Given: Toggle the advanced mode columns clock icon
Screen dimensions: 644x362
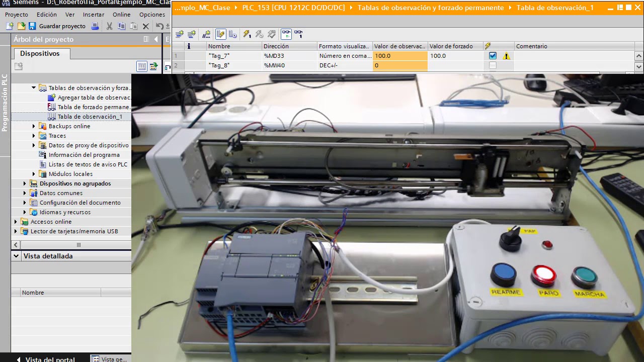Looking at the screenshot, I should (x=232, y=34).
